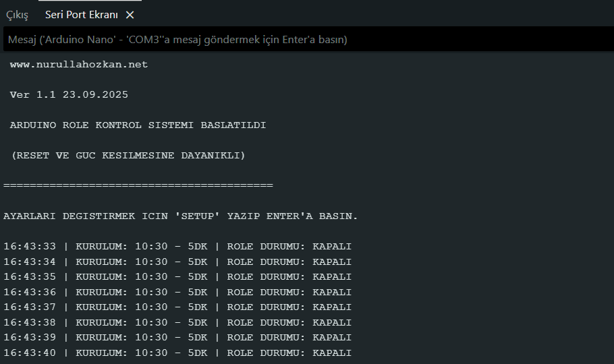
Task: Click the 16:43:33 log entry
Action: pyautogui.click(x=177, y=247)
